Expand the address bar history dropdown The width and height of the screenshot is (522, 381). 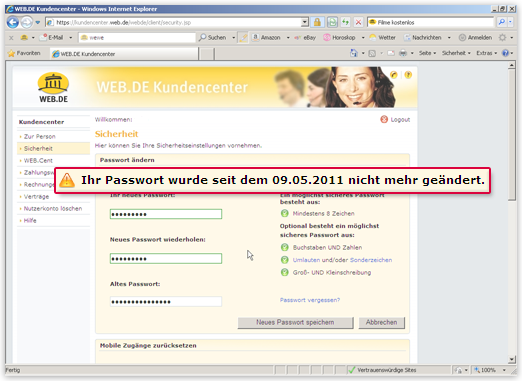pos(305,22)
